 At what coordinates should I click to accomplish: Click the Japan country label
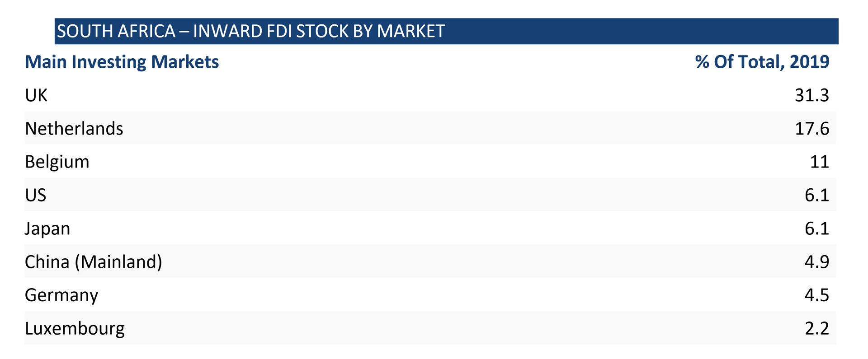pyautogui.click(x=47, y=228)
